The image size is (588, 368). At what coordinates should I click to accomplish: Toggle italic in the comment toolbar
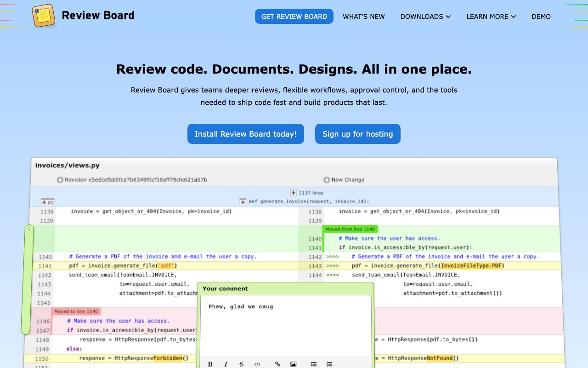pyautogui.click(x=226, y=364)
